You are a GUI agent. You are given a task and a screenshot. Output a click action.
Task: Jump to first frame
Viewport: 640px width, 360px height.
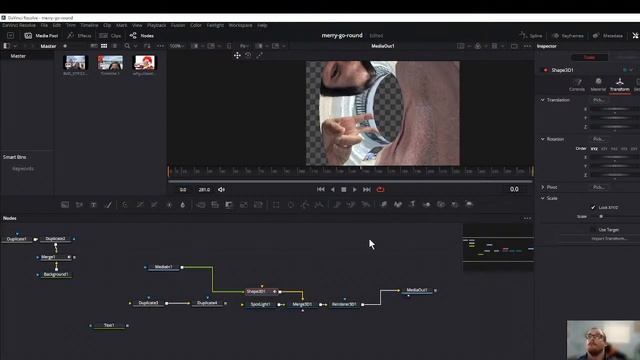tap(321, 189)
